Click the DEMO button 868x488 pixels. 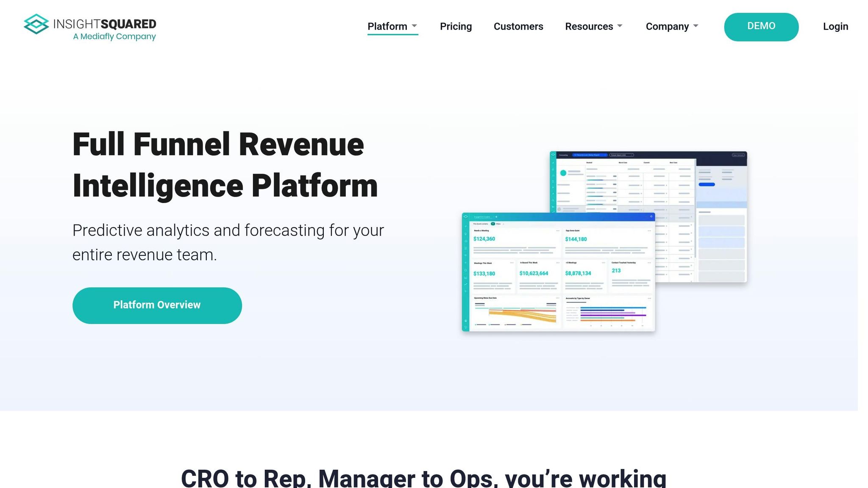[x=761, y=27]
